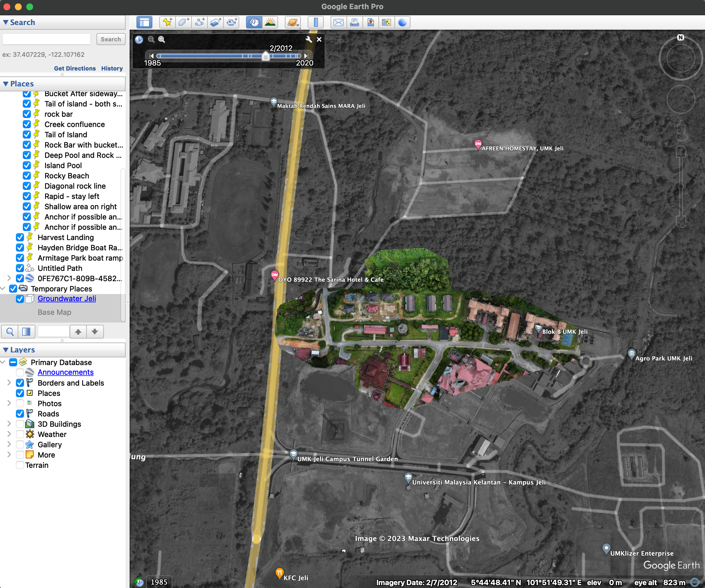Open Google Earth on web icon

click(x=402, y=23)
